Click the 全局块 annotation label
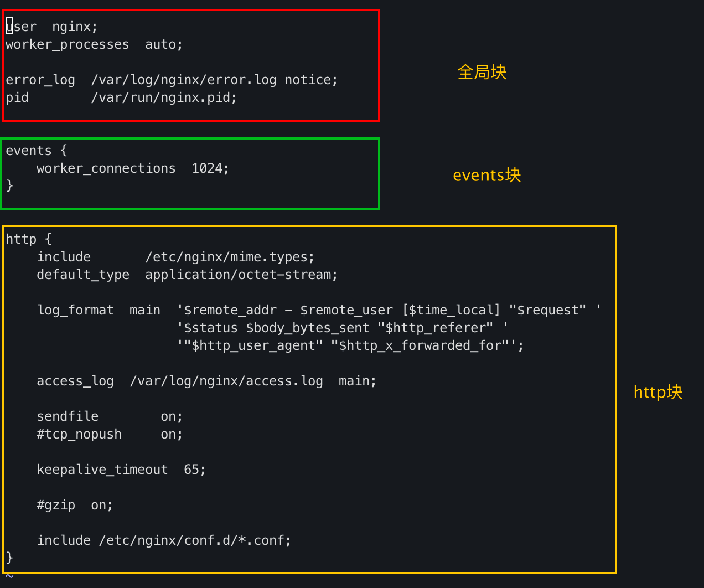The width and height of the screenshot is (704, 588). point(482,72)
